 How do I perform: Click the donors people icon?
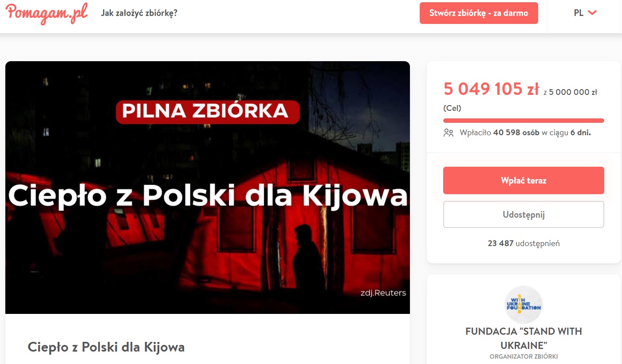(449, 133)
